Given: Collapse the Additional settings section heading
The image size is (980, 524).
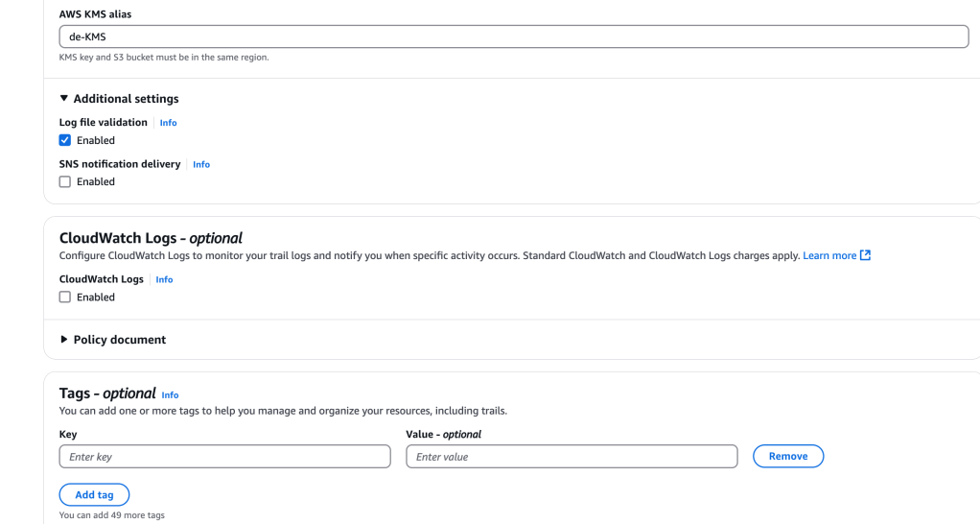Looking at the screenshot, I should click(126, 99).
